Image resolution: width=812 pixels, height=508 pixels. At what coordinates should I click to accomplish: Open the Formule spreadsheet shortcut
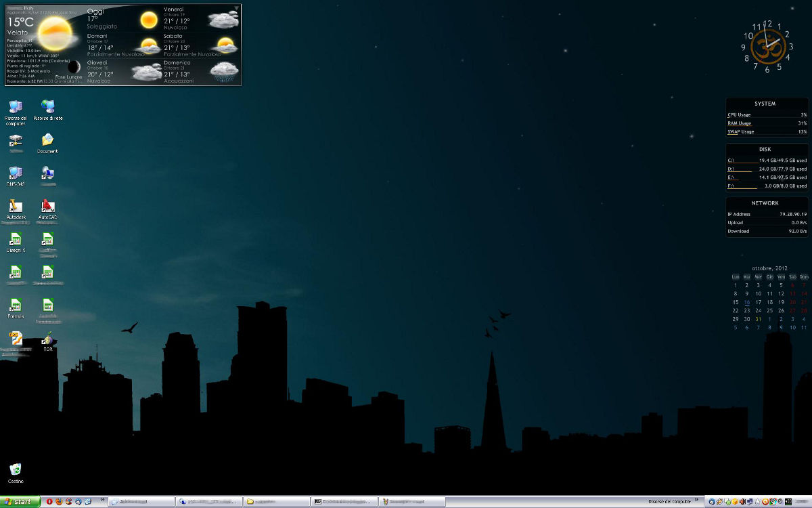click(15, 306)
